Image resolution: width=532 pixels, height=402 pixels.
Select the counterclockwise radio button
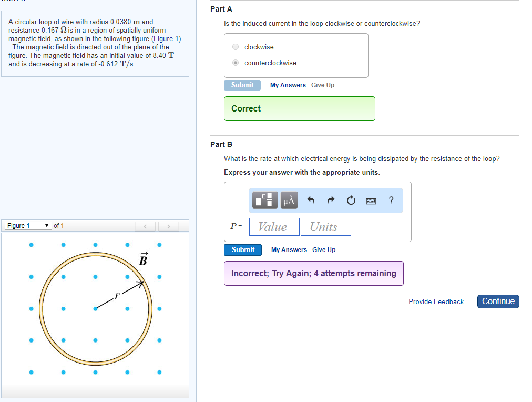pyautogui.click(x=236, y=63)
